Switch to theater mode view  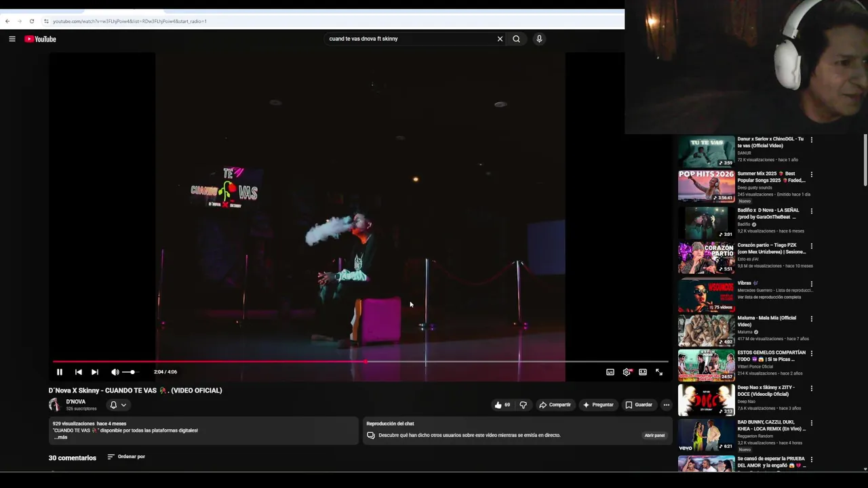click(643, 371)
